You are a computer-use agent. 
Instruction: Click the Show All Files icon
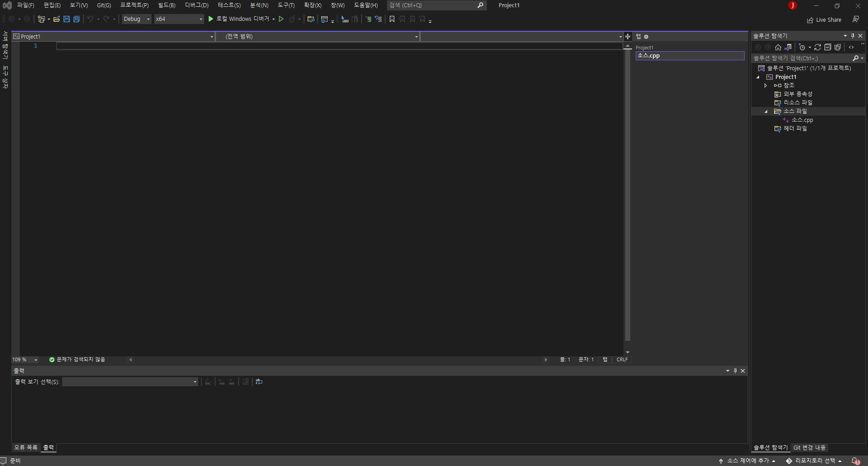pyautogui.click(x=838, y=47)
